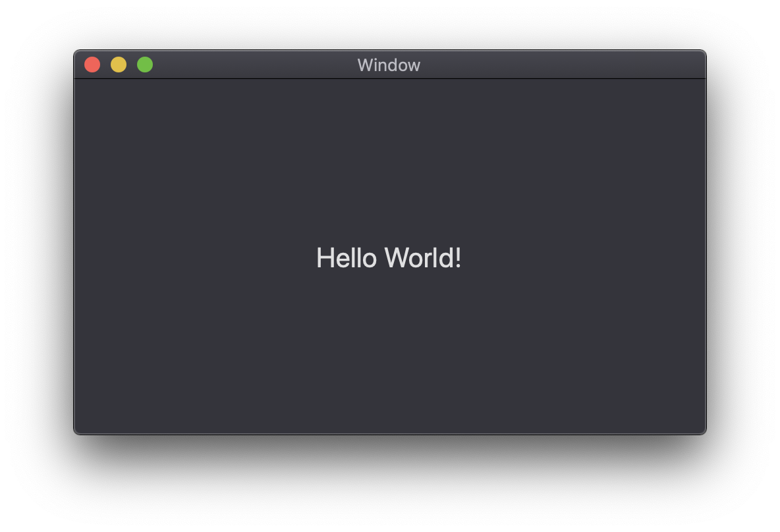Click the bottom edge of the window
Image resolution: width=780 pixels, height=532 pixels.
pyautogui.click(x=389, y=432)
